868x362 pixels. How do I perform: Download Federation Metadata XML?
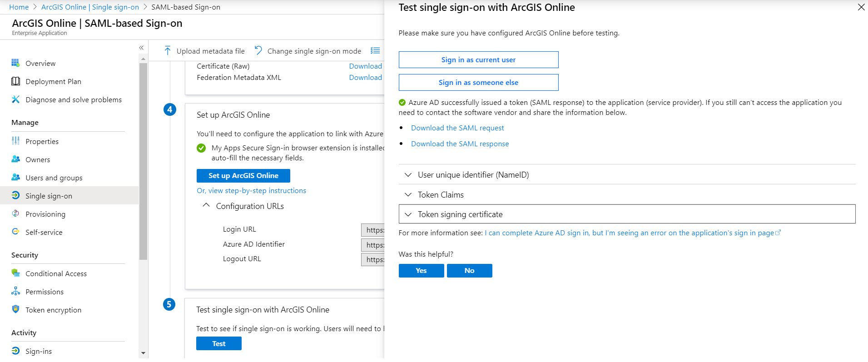365,77
